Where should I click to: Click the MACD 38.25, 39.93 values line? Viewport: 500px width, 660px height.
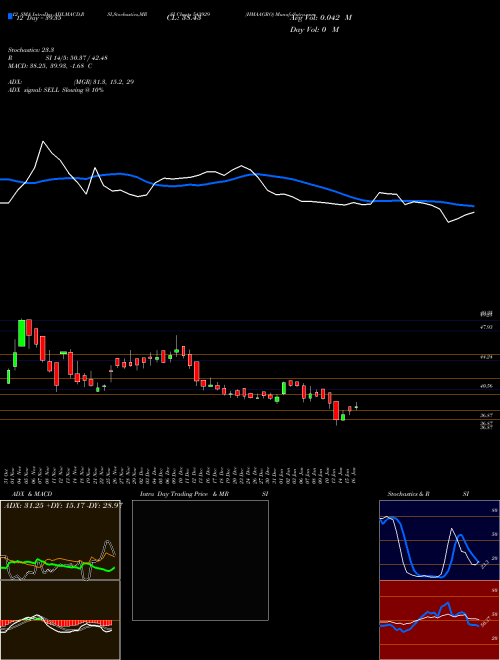point(50,66)
